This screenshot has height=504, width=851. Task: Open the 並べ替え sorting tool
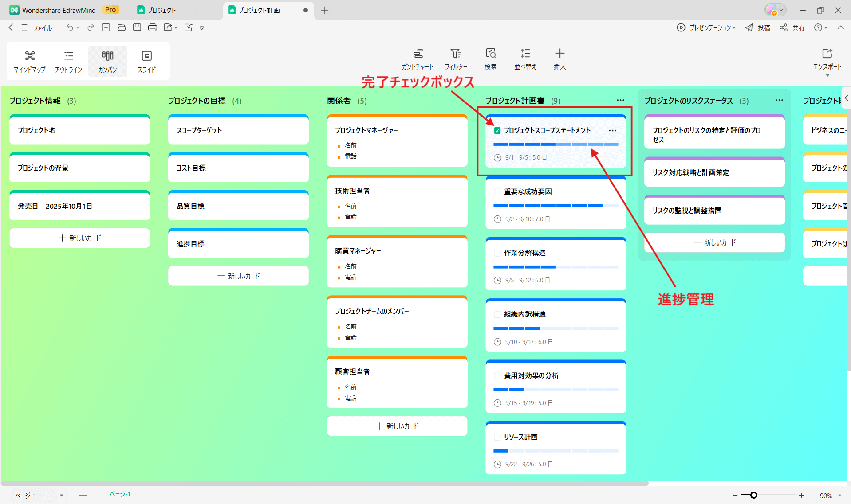[525, 59]
